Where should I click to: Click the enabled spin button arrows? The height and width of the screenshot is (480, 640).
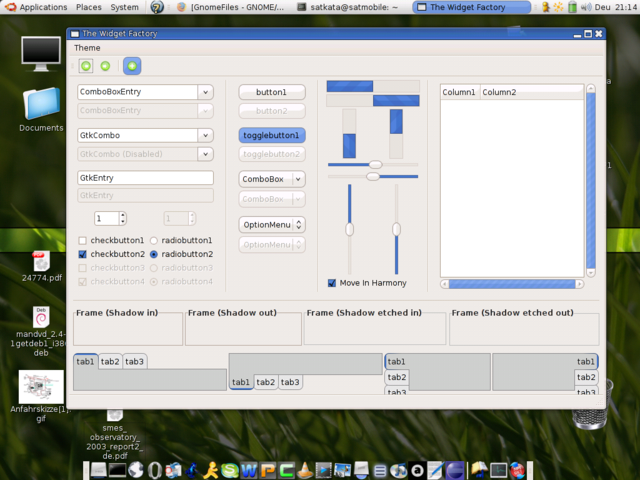tap(122, 218)
